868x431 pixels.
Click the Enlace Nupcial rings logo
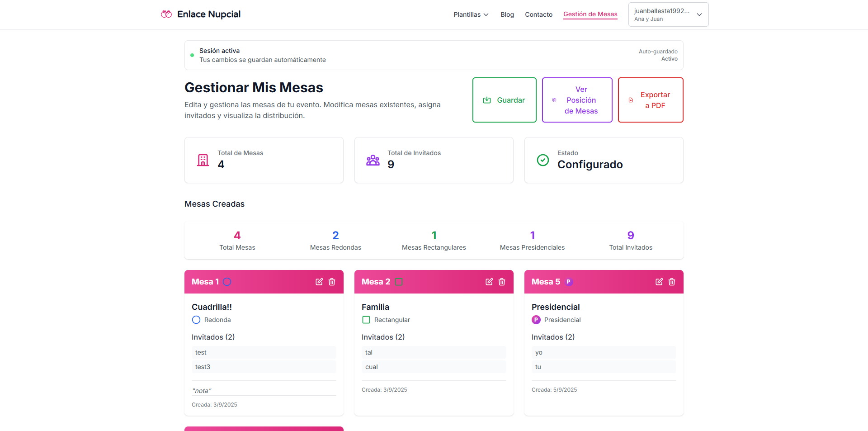[x=166, y=14]
